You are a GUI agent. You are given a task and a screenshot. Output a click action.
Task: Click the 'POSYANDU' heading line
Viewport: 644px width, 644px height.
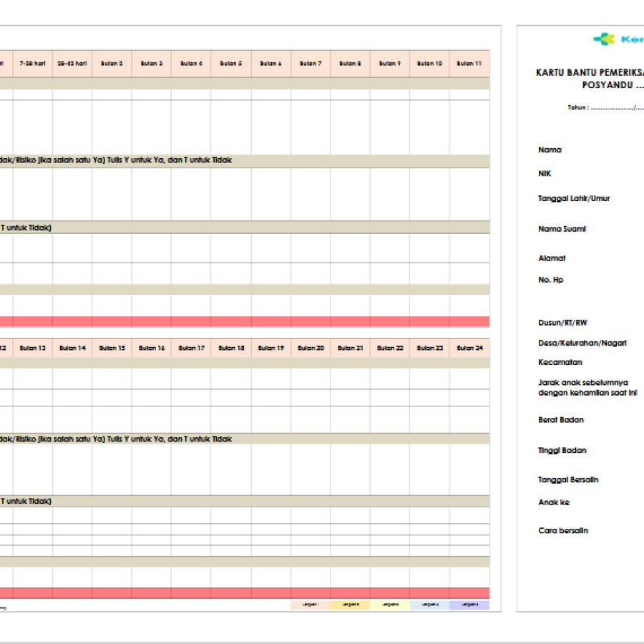pyautogui.click(x=613, y=85)
